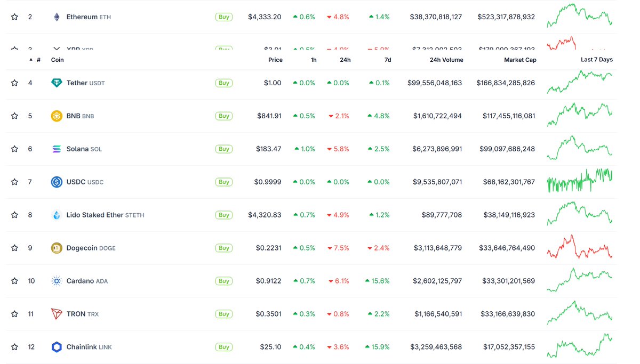Star Solana as a favorite
The width and height of the screenshot is (640, 364).
point(14,149)
